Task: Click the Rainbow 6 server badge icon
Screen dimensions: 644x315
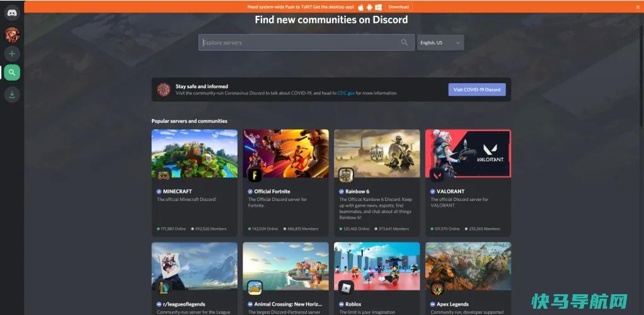Action: point(346,175)
